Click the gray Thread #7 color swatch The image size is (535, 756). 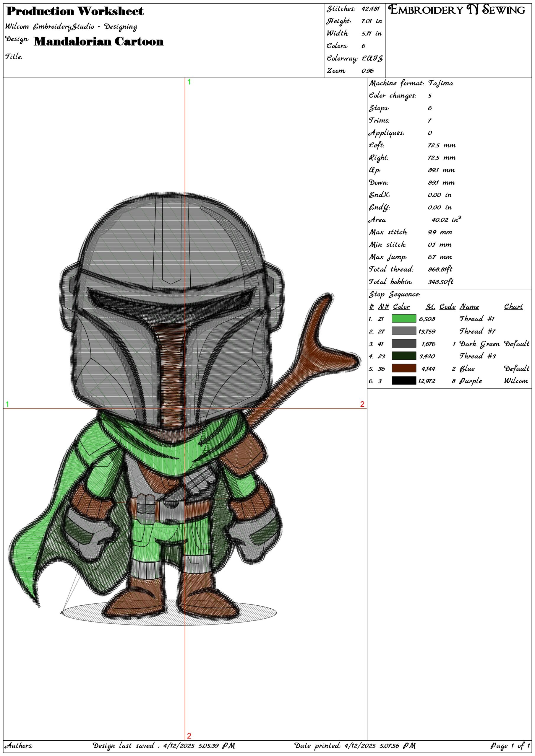point(404,331)
